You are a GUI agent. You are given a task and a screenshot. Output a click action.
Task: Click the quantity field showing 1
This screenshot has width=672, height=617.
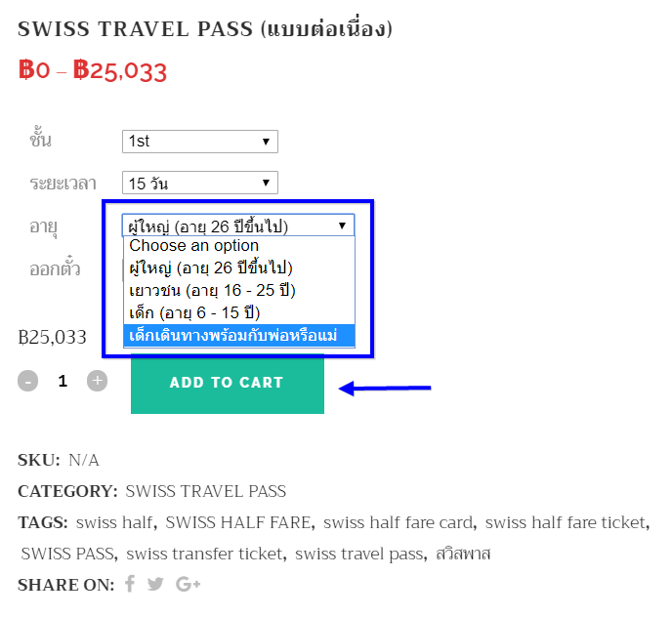pos(63,381)
